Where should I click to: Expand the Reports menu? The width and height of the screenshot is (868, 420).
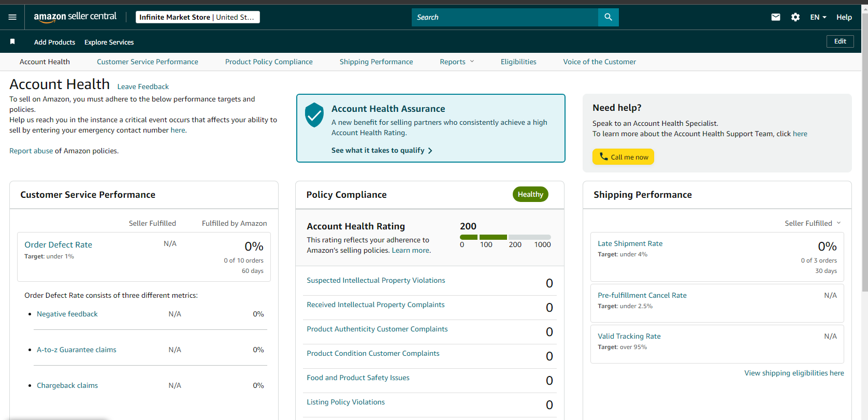[457, 62]
